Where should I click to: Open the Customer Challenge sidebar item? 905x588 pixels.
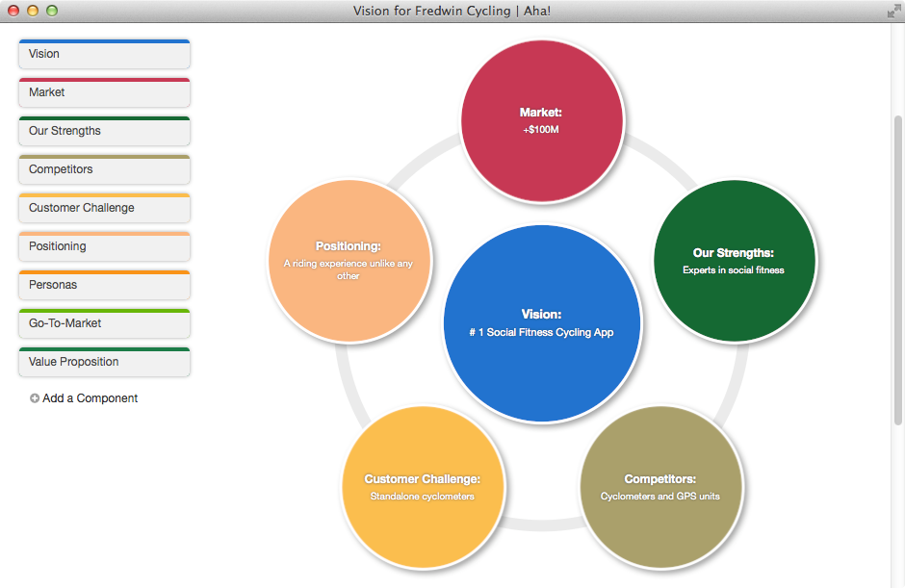103,208
